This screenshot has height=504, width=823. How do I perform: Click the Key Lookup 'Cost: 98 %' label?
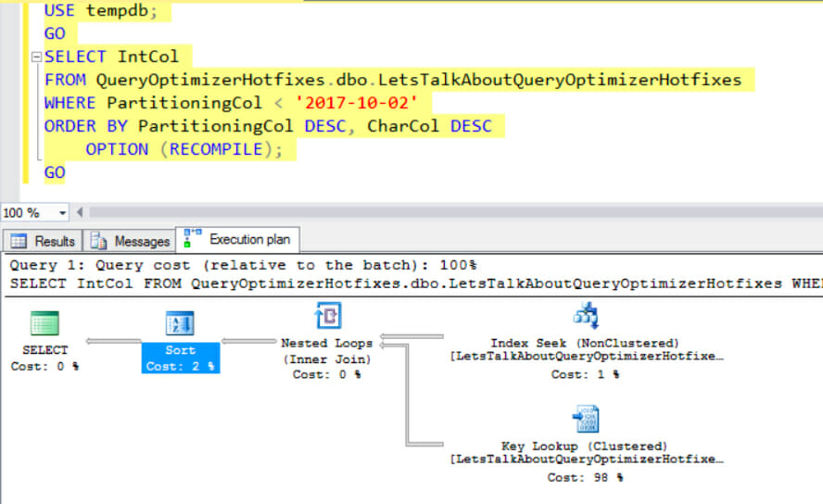[x=585, y=477]
